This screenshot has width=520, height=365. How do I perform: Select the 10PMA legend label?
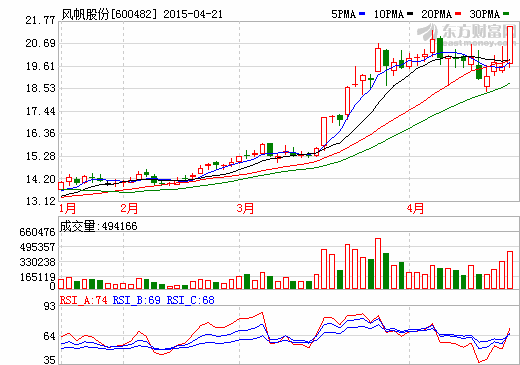pos(389,14)
